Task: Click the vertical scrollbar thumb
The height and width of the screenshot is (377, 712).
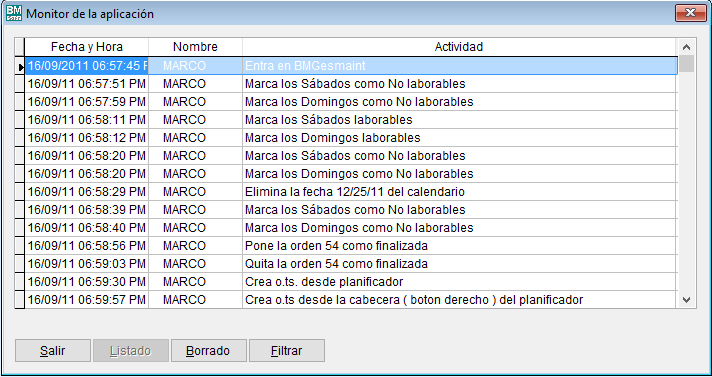Action: (x=686, y=64)
